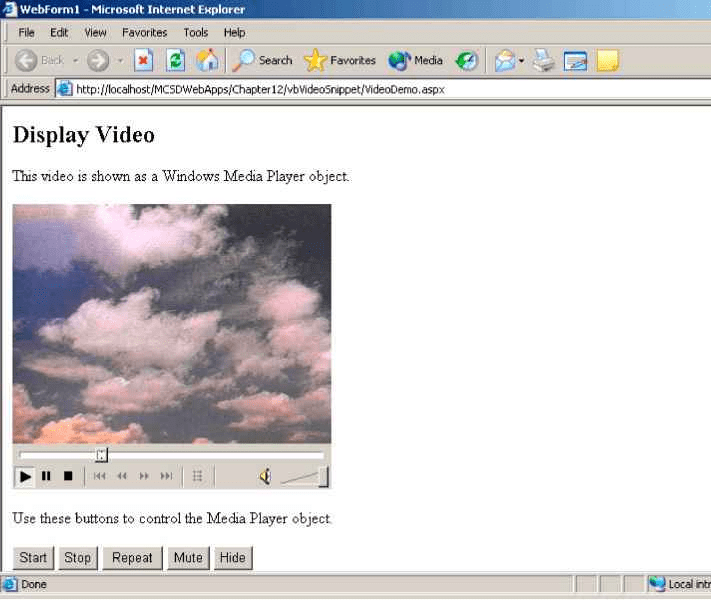
Task: Refresh the page with green arrows icon
Action: [175, 60]
